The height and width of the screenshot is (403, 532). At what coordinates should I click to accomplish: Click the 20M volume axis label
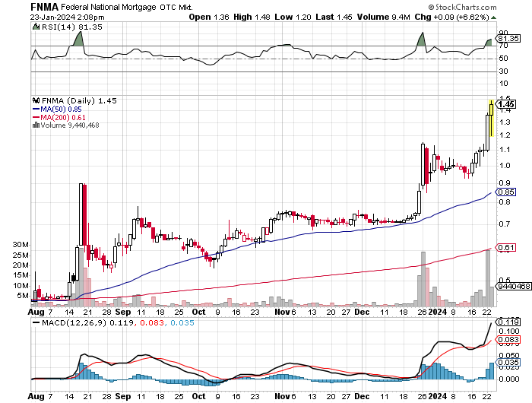coord(21,265)
